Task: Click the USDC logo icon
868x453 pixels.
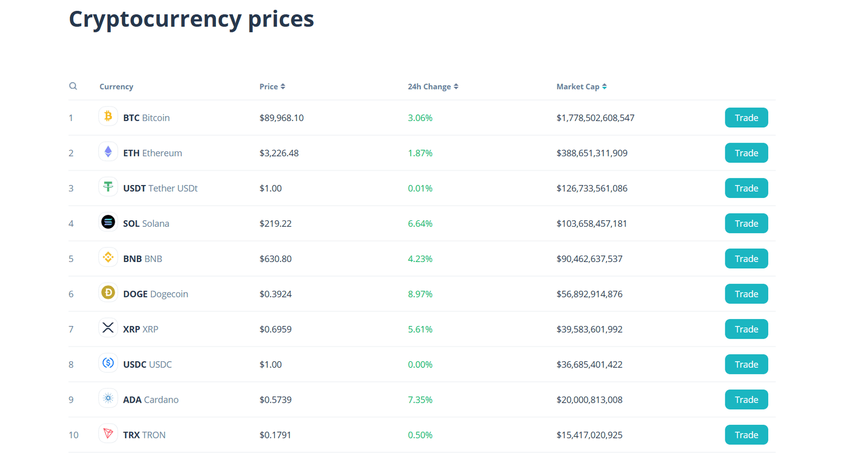Action: (x=108, y=363)
